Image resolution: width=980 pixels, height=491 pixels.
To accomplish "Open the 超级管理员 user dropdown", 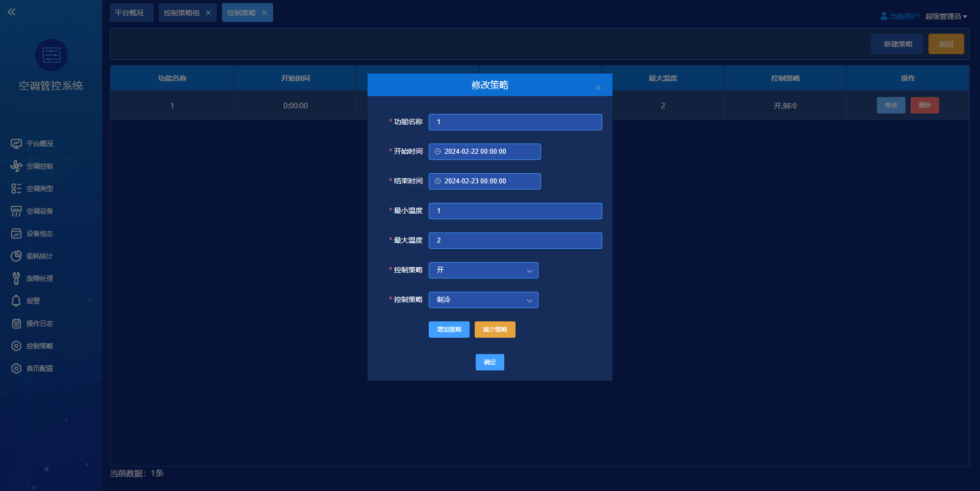I will click(x=946, y=16).
